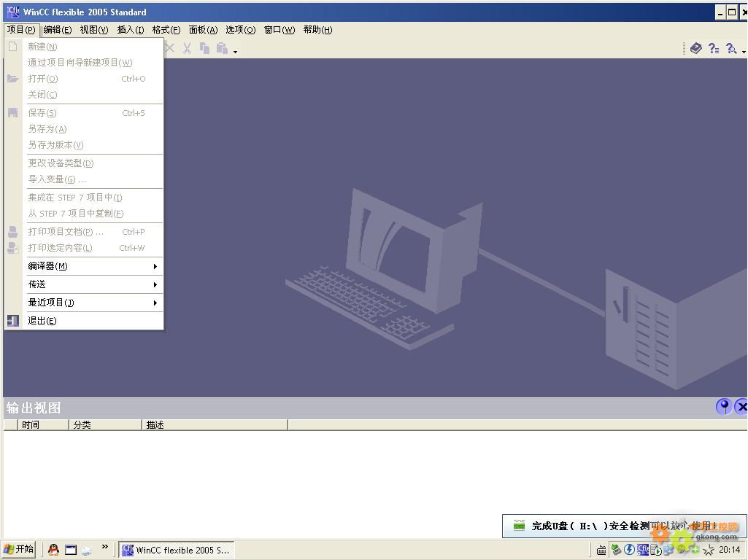Image resolution: width=748 pixels, height=560 pixels.
Task: Click the U盘 security check notification
Action: (625, 526)
